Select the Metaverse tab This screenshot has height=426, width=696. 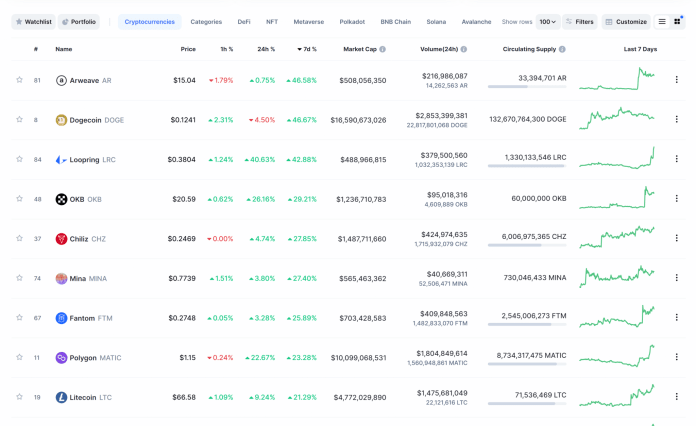coord(308,21)
